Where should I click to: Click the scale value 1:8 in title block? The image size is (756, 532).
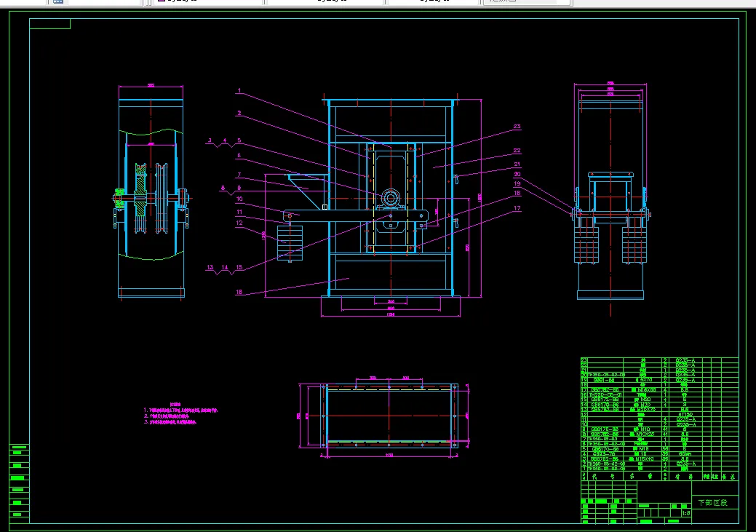[x=685, y=513]
